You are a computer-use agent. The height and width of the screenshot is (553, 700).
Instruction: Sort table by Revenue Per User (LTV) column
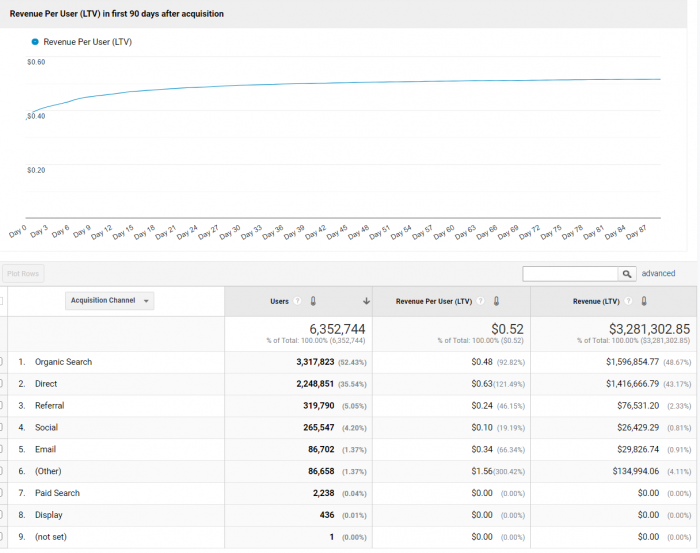pyautogui.click(x=436, y=301)
